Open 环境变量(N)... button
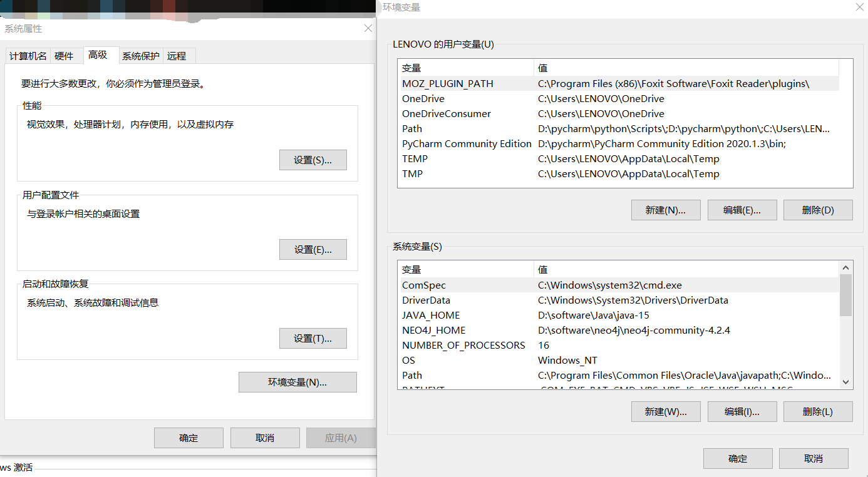868x477 pixels. [297, 382]
